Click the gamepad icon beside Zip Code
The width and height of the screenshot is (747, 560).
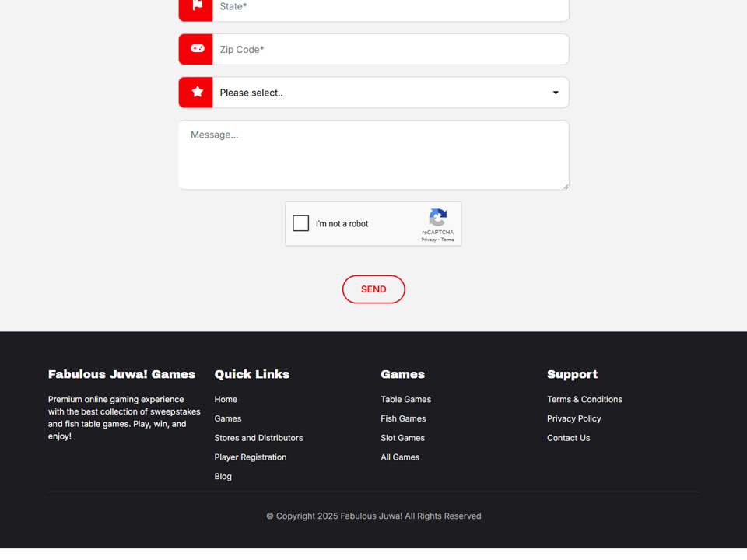pos(197,49)
